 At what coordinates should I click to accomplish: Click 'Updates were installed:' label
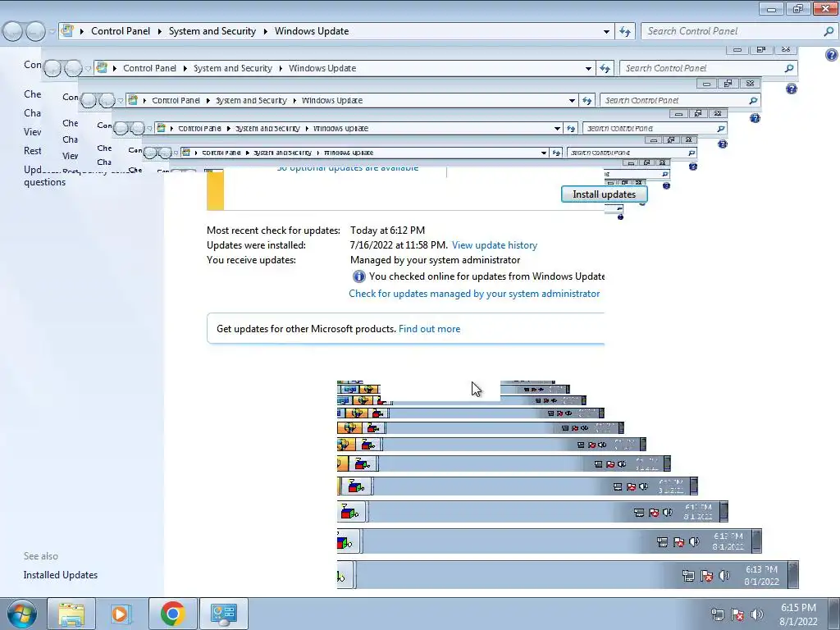coord(256,245)
